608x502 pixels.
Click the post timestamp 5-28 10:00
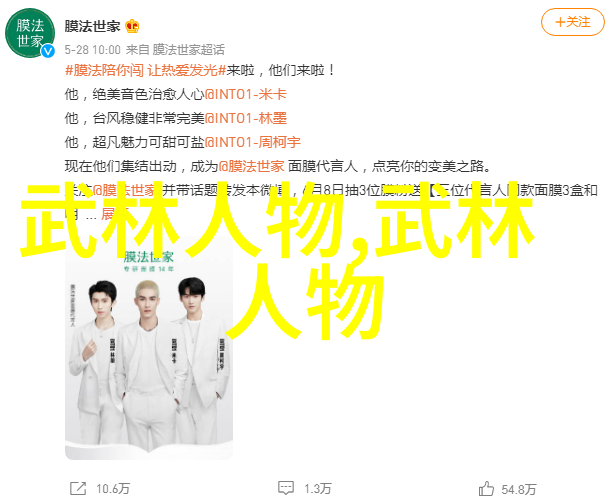pos(93,50)
